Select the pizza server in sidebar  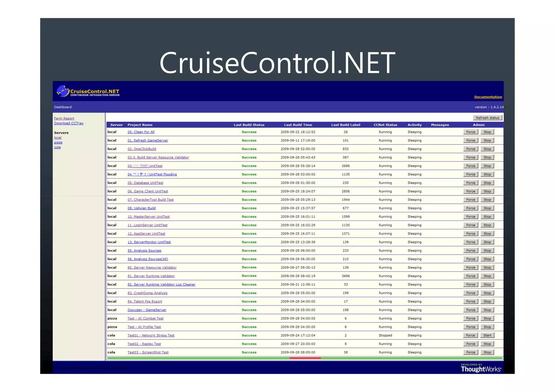tap(58, 142)
